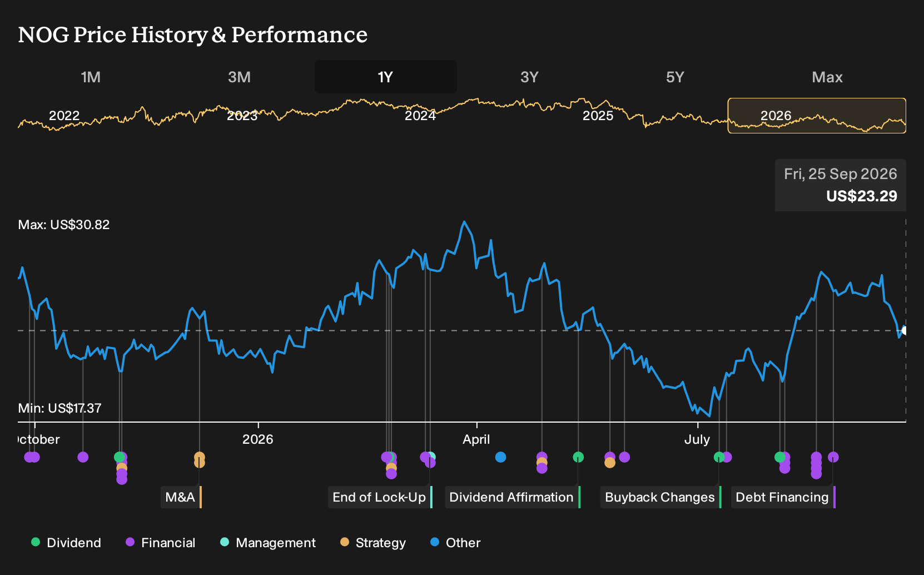Click the Max: US$30.82 label
924x575 pixels.
click(64, 225)
